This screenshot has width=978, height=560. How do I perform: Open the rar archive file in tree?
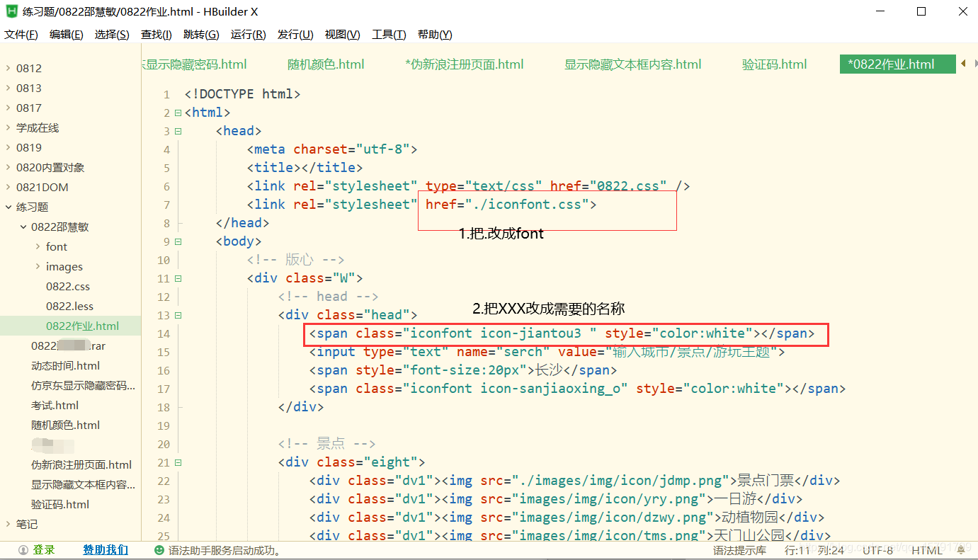pos(68,346)
